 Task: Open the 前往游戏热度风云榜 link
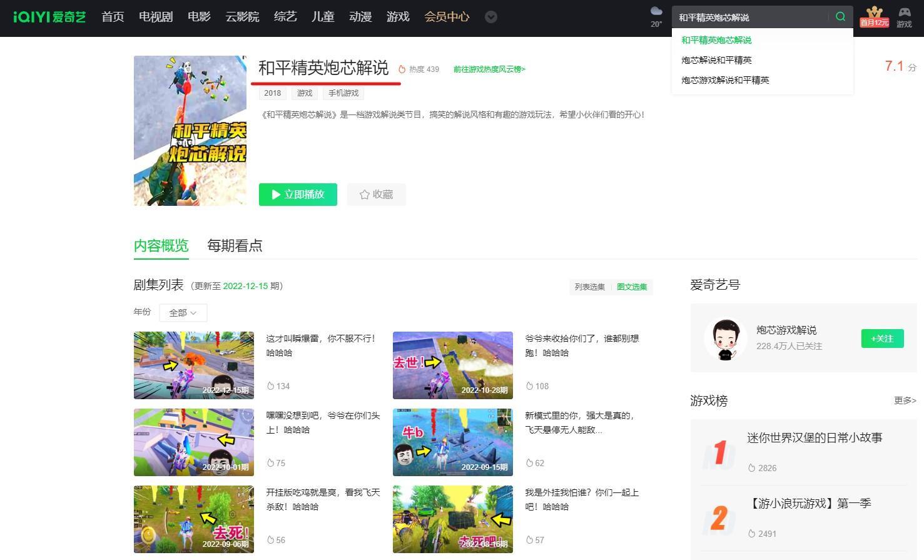(489, 69)
